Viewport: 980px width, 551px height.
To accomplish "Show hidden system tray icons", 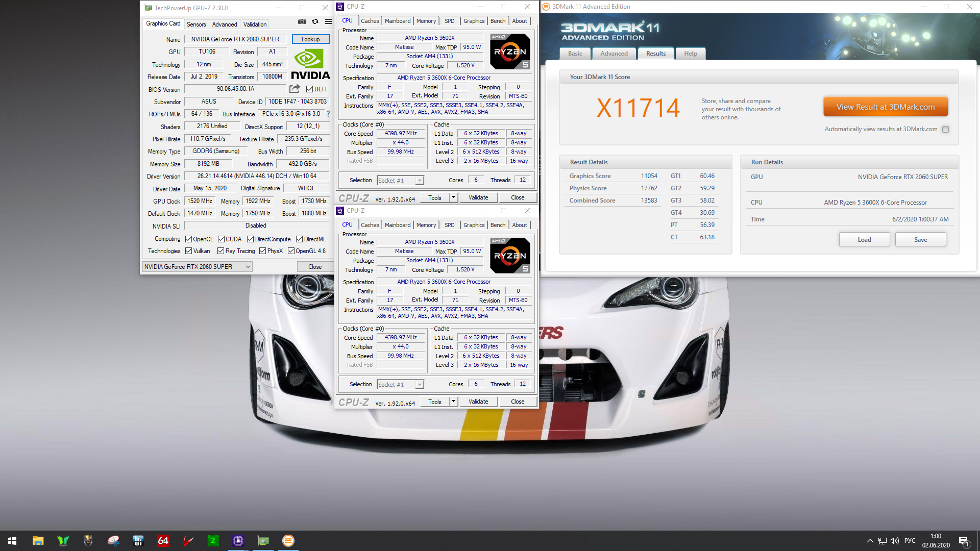I will pyautogui.click(x=870, y=541).
